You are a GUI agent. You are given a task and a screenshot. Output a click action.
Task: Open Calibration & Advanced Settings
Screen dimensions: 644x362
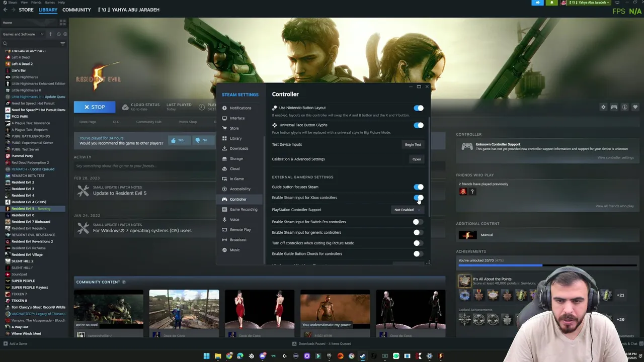tap(417, 159)
